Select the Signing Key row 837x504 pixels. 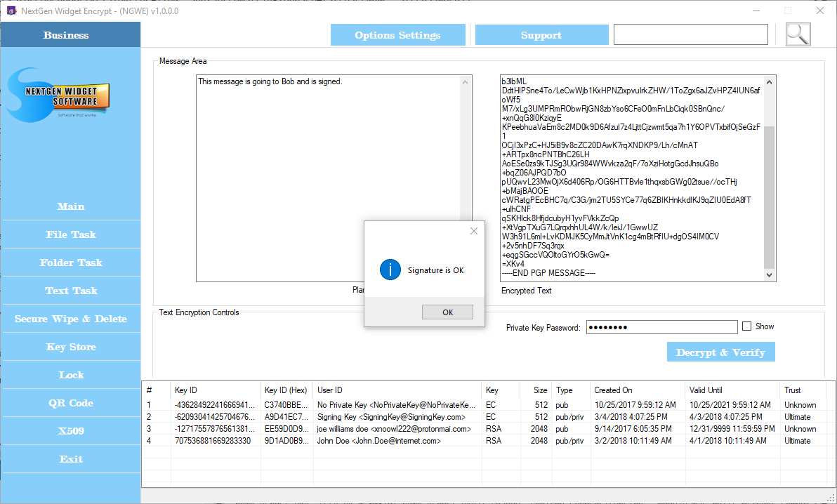(x=391, y=417)
